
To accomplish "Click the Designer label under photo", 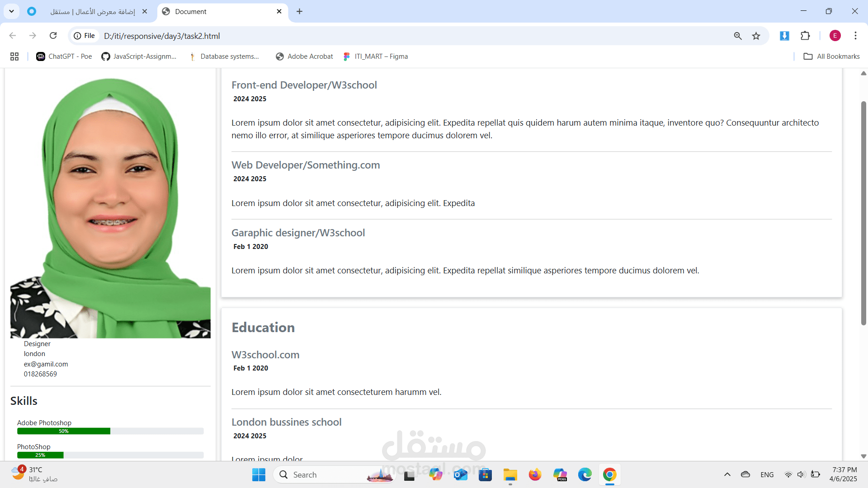I will coord(37,344).
